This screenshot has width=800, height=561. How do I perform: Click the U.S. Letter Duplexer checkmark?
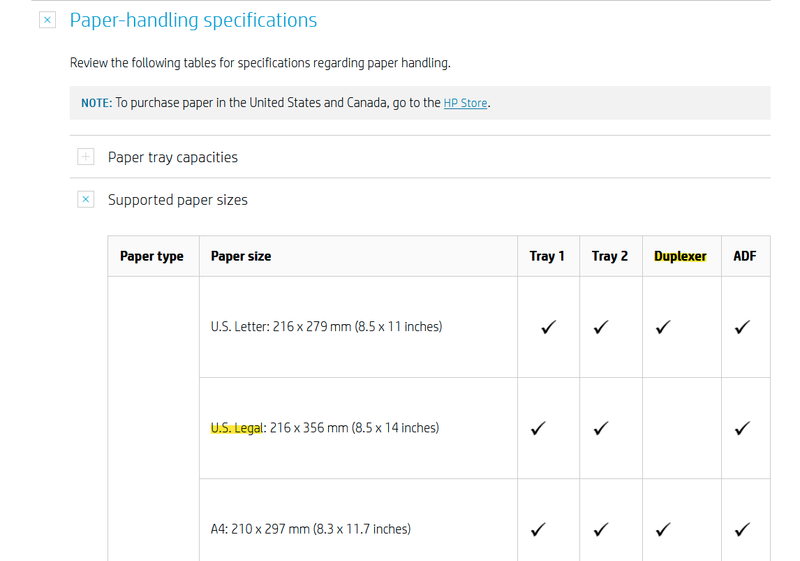(662, 327)
